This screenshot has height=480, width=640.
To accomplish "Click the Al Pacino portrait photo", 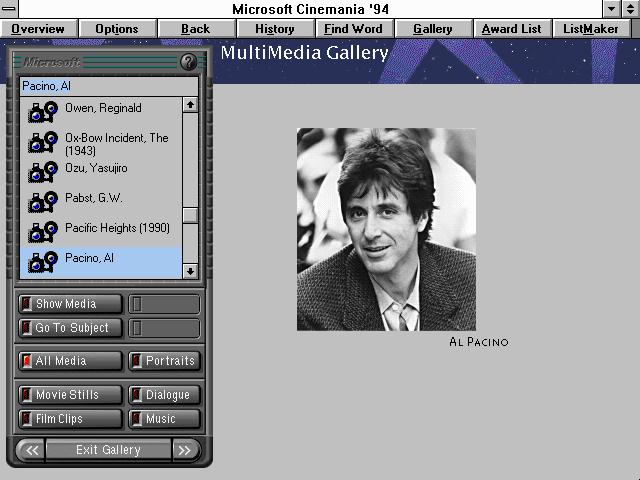I will click(x=386, y=229).
